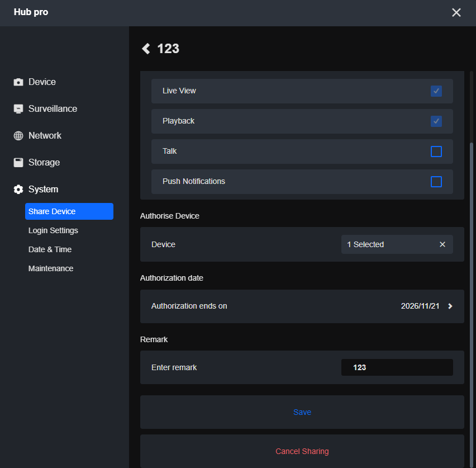Enable the Push Notifications checkbox
This screenshot has width=476, height=468.
[436, 182]
